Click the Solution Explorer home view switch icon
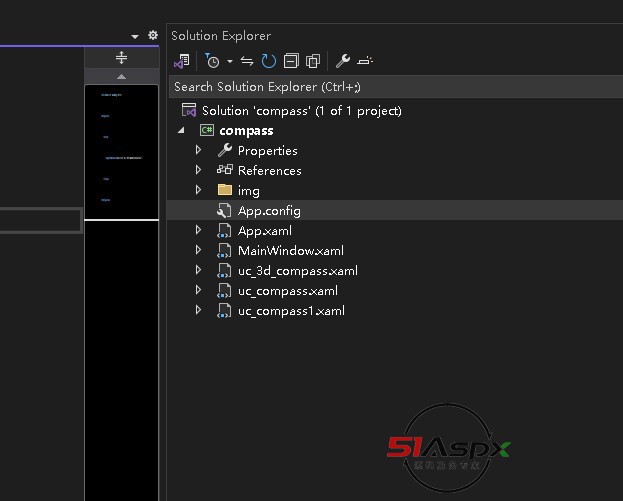The height and width of the screenshot is (501, 623). pyautogui.click(x=181, y=61)
